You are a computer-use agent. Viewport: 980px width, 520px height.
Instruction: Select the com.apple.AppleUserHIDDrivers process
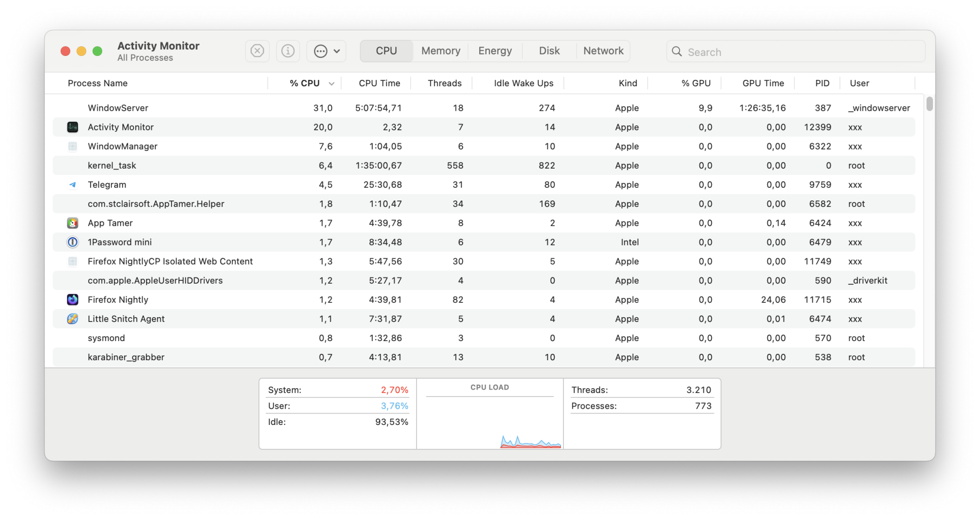coord(155,280)
